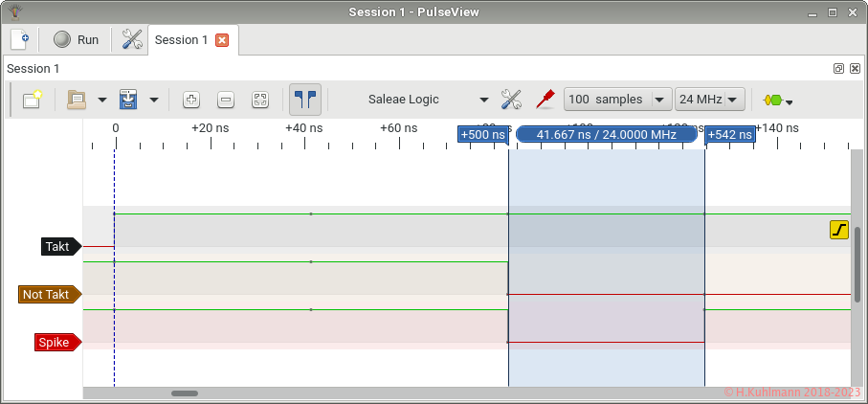Viewport: 868px width, 404px height.
Task: Zoom out of the waveform
Action: pos(226,100)
